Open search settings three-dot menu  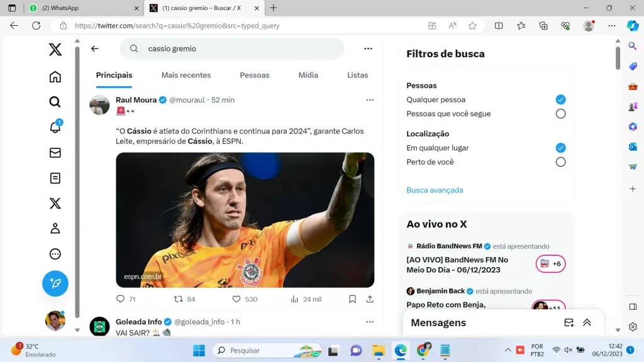click(x=369, y=48)
